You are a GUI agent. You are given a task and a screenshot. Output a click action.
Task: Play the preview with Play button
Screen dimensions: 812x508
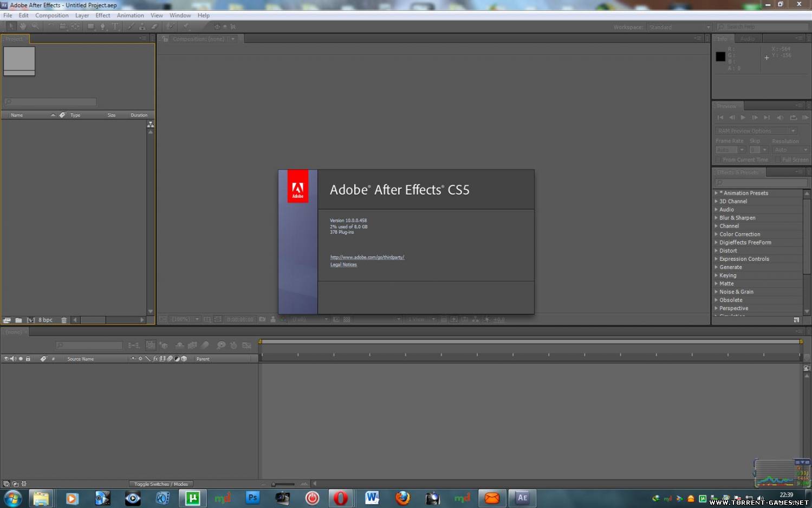click(x=743, y=117)
